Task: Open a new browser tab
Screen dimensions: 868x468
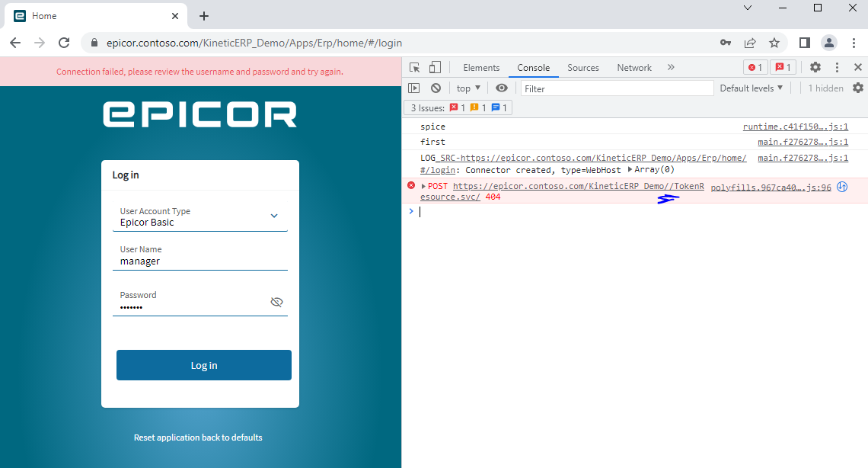Action: tap(204, 16)
